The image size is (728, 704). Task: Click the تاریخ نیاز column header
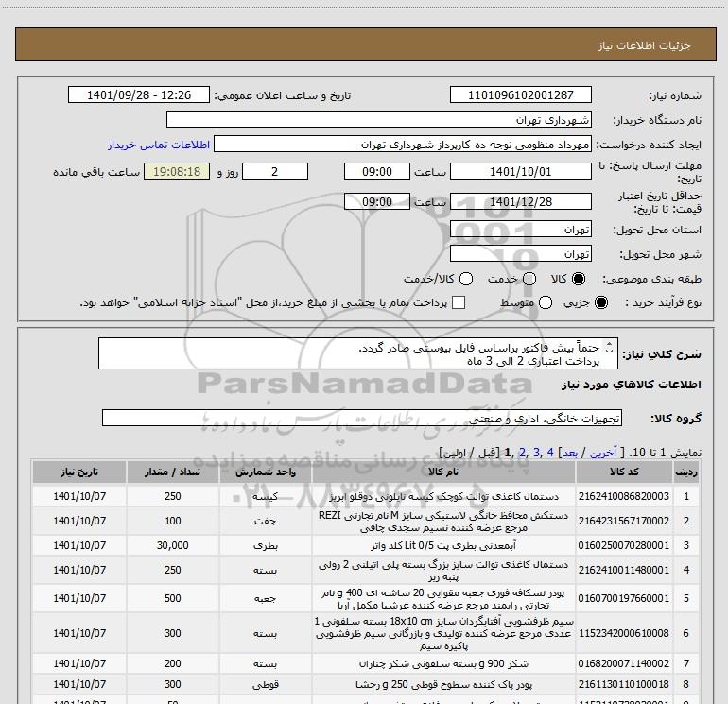79,472
